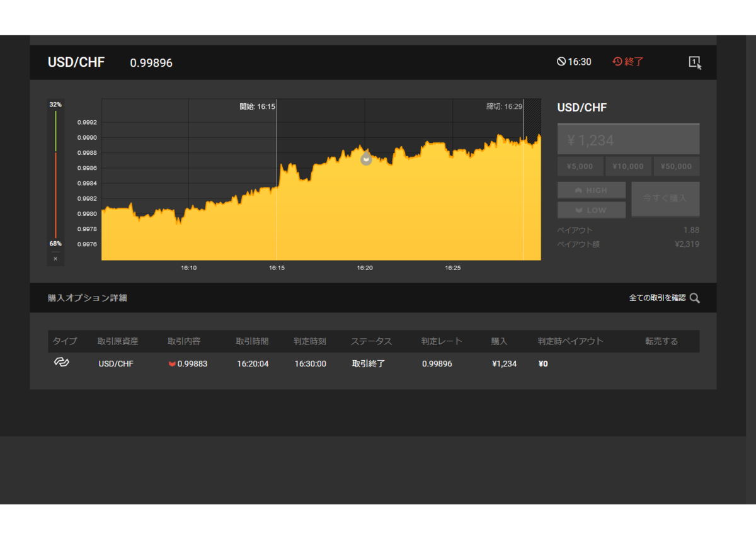Screen dimensions: 756x539
Task: Choose the ¥50,000 amount preset
Action: coord(677,166)
